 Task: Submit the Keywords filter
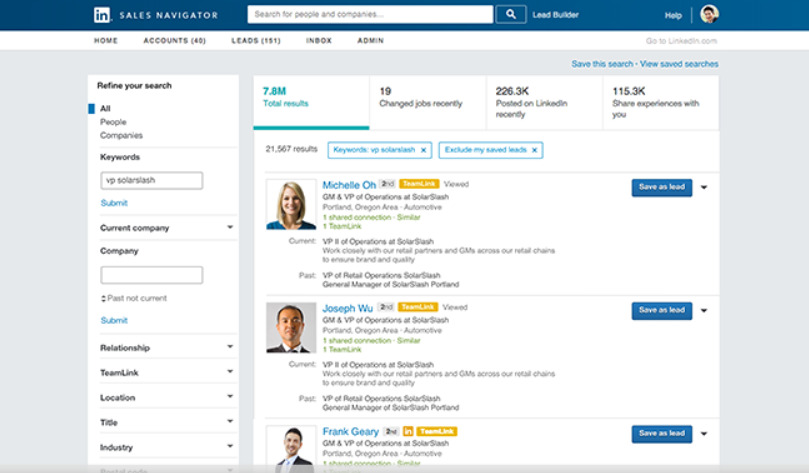[114, 203]
